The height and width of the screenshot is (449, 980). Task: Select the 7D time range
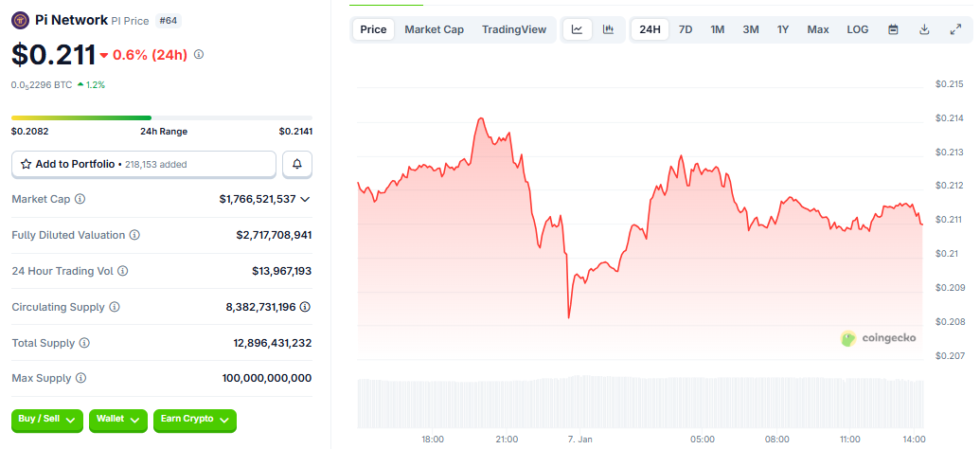(686, 29)
